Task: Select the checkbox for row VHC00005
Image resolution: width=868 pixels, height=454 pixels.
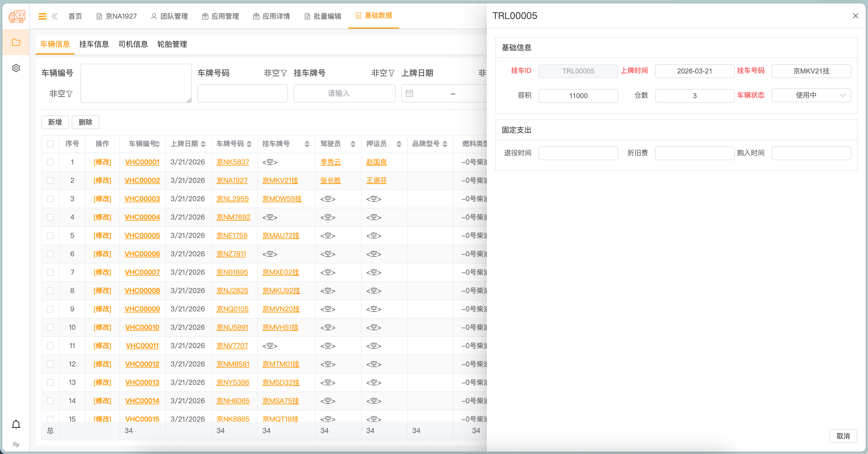Action: click(51, 236)
